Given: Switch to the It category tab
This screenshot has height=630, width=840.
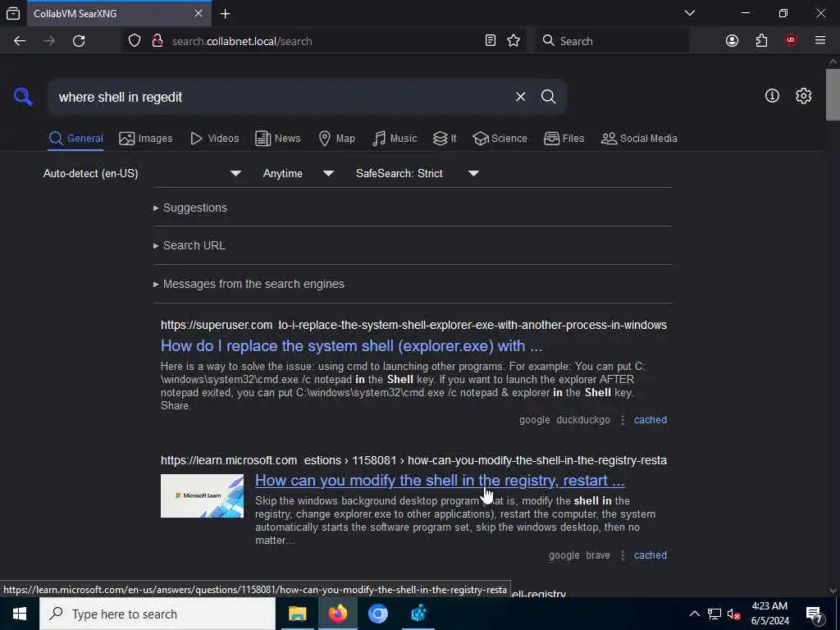Looking at the screenshot, I should [x=445, y=138].
